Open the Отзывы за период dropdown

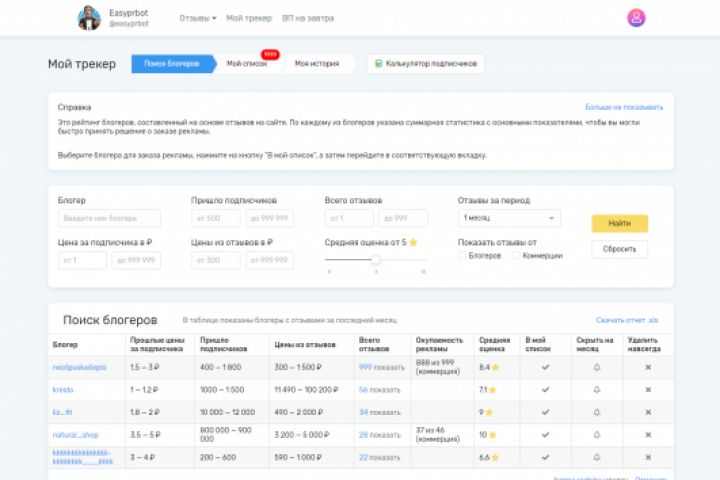click(x=509, y=218)
